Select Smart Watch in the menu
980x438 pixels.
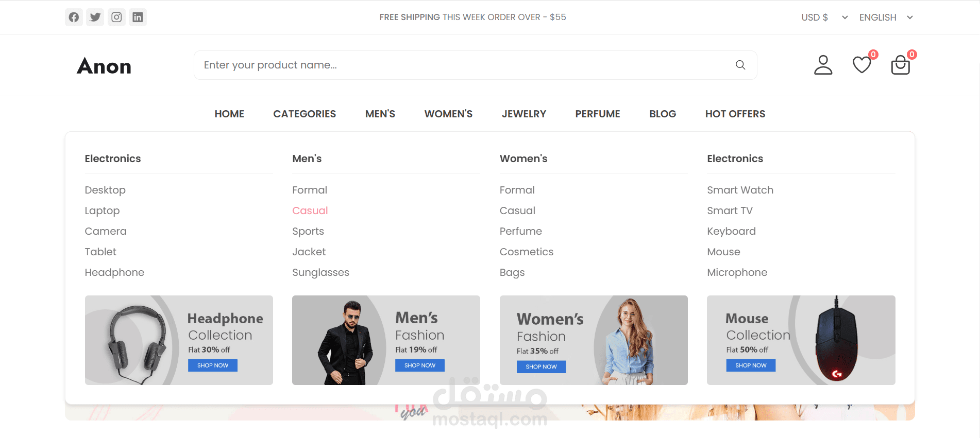click(x=740, y=190)
